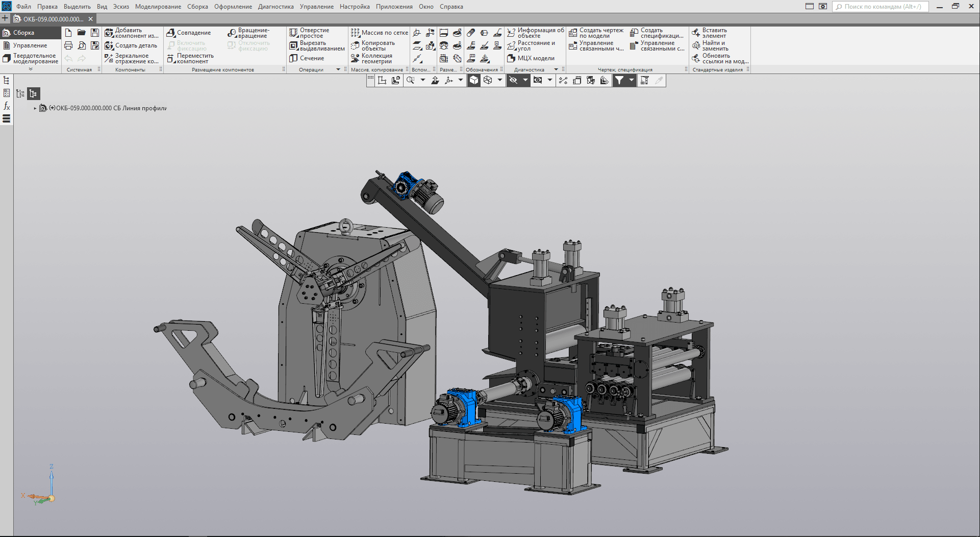
Task: Click Массив по сетке tool
Action: (379, 33)
